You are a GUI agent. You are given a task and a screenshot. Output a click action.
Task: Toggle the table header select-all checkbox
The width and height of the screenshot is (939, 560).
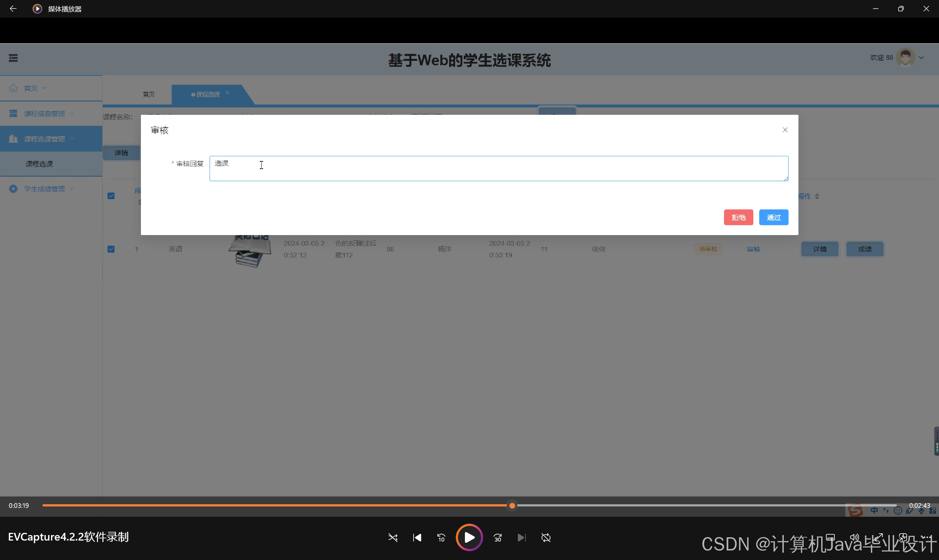coord(111,196)
